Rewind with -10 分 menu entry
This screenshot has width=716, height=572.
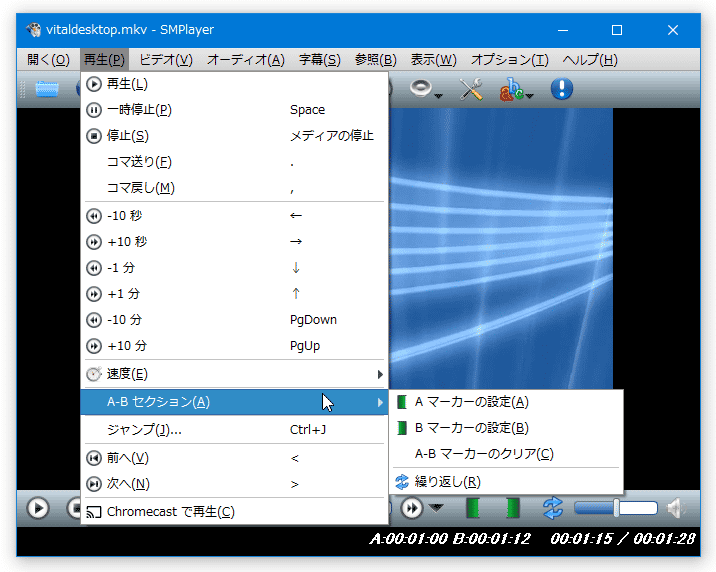[234, 320]
